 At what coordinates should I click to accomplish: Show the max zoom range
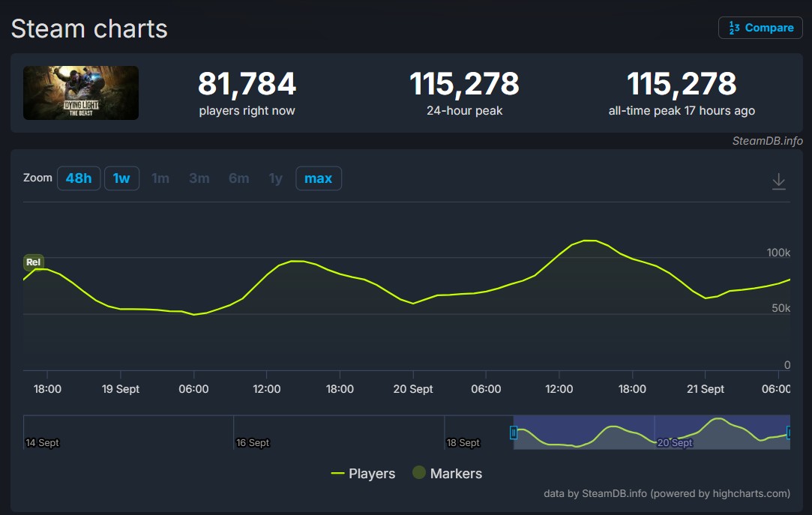(319, 178)
